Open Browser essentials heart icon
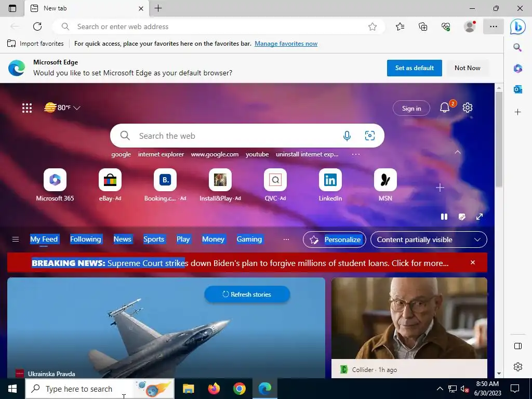532x399 pixels. coord(446,26)
